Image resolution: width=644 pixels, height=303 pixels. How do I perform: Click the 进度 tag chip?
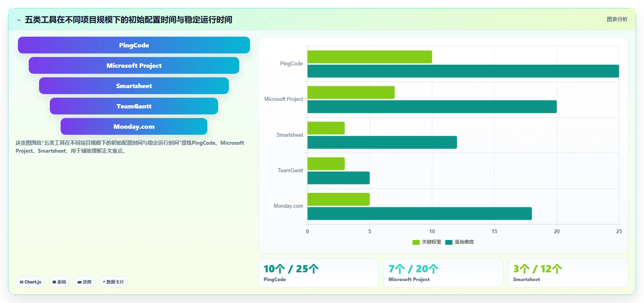point(84,282)
